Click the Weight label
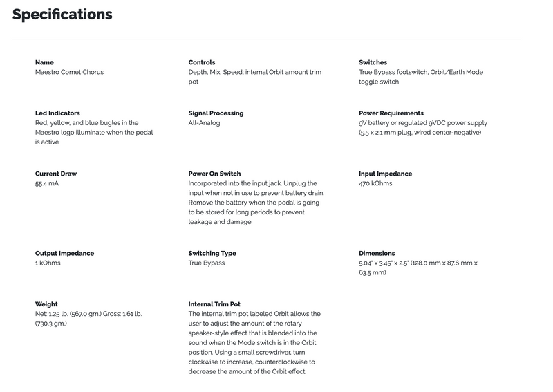 [47, 304]
